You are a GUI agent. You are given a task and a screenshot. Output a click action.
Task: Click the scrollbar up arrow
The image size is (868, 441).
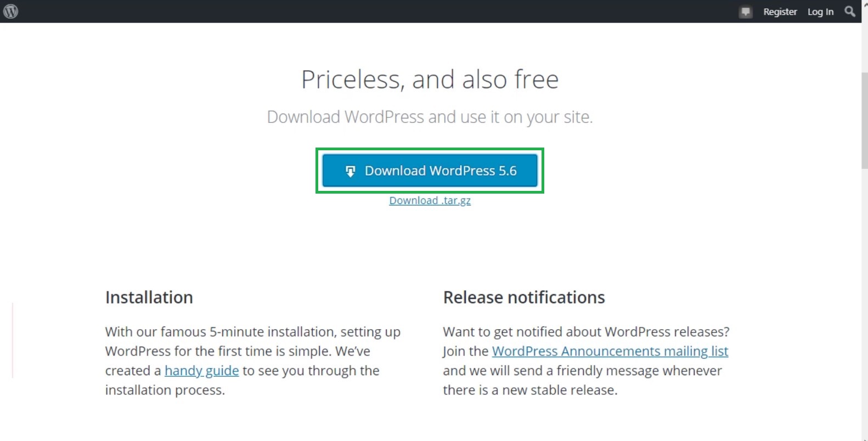(x=865, y=4)
